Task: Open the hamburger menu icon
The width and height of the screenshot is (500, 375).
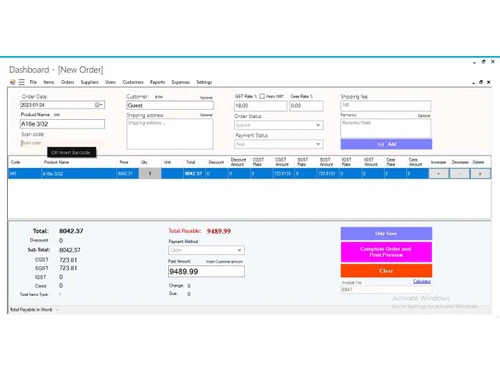Action: tap(22, 82)
